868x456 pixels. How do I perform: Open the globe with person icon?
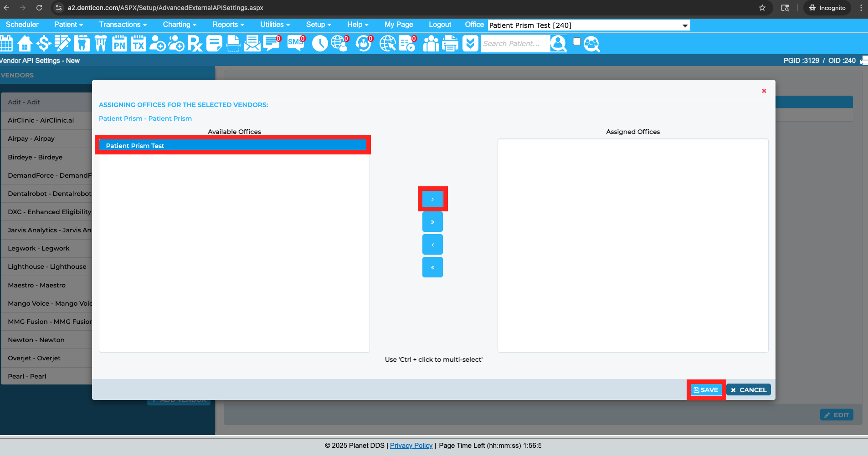point(339,44)
